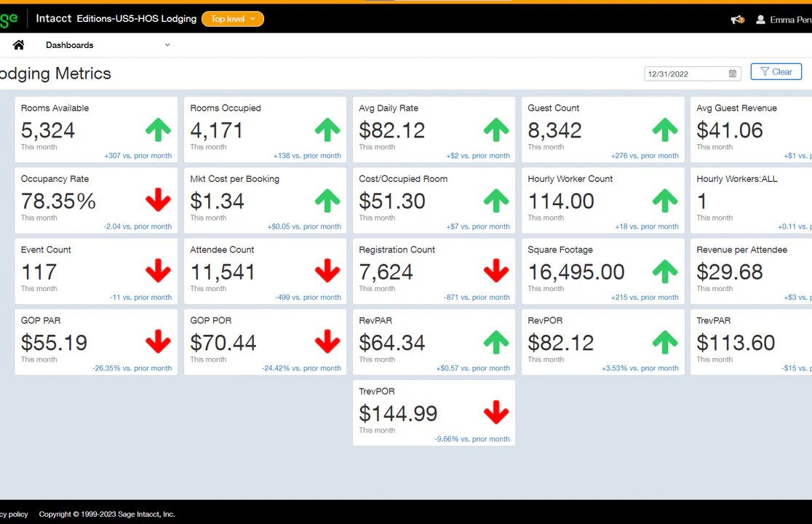Open the -9.66% vs. prior month link
Viewport: 812px width, 524px height.
point(471,439)
